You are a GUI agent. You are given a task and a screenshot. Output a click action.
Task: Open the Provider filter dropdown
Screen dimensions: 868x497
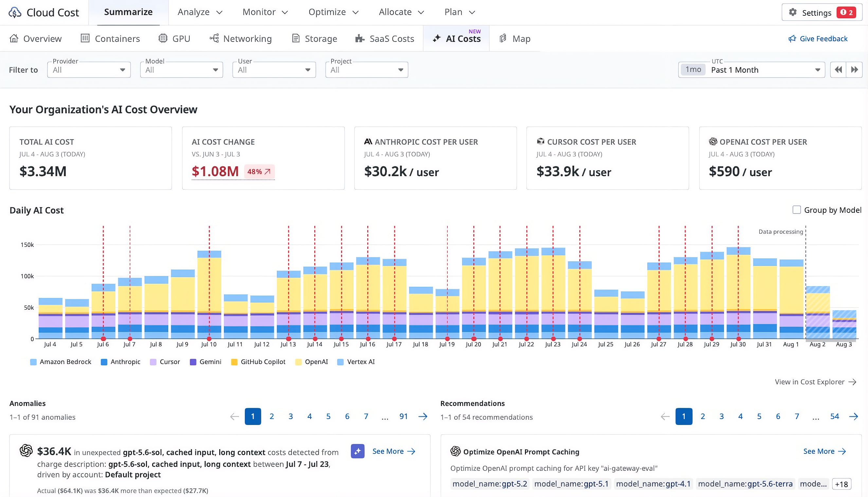pyautogui.click(x=89, y=70)
